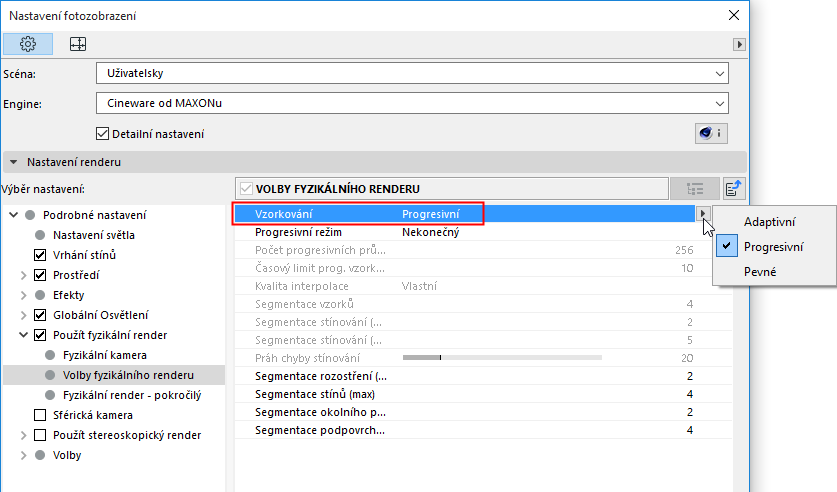This screenshot has height=492, width=837.
Task: Enable Použít stereoskopický render checkbox
Action: coord(40,435)
